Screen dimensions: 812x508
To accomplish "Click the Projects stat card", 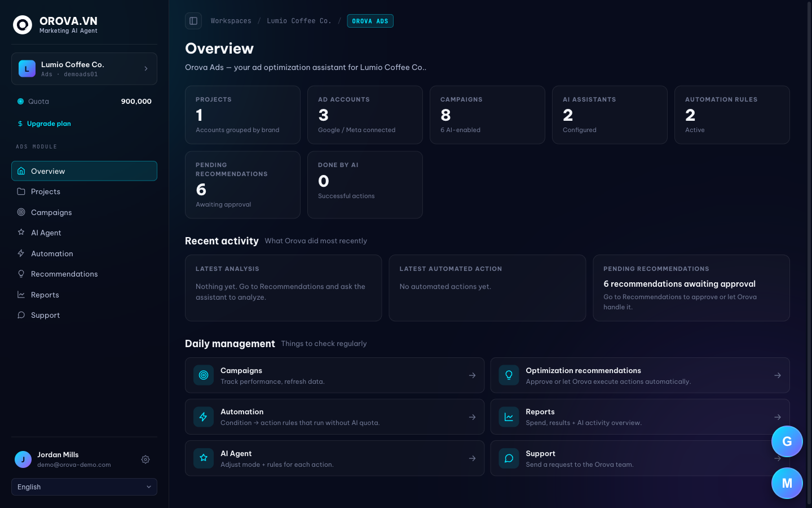I will pos(242,115).
